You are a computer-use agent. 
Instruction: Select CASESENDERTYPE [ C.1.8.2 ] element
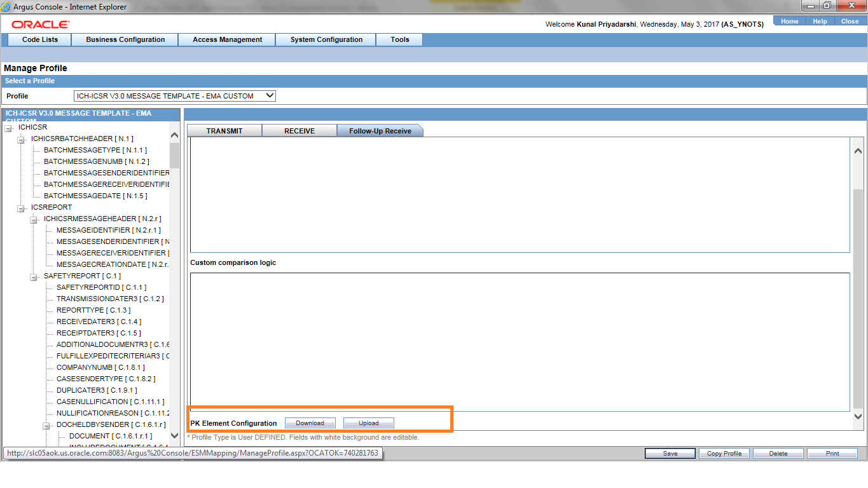pyautogui.click(x=106, y=379)
